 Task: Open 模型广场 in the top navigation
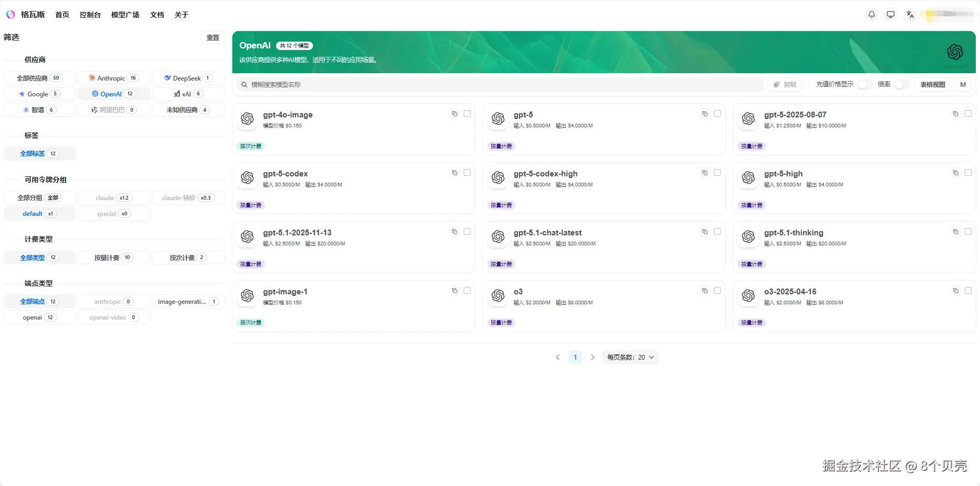tap(125, 15)
